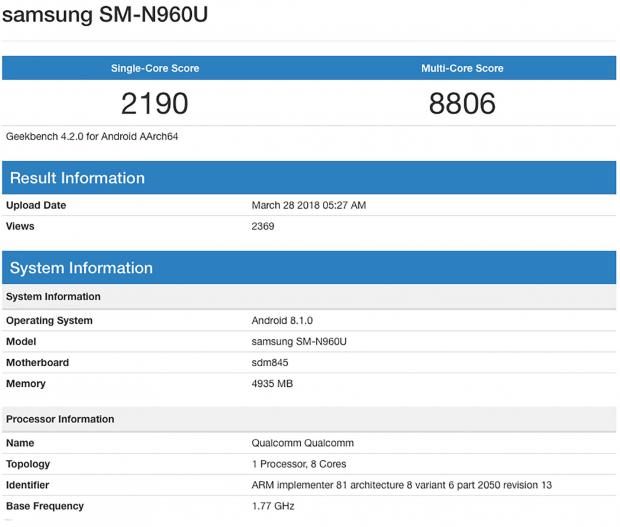The image size is (620, 527).
Task: Click the Result Information section header
Action: [x=77, y=178]
